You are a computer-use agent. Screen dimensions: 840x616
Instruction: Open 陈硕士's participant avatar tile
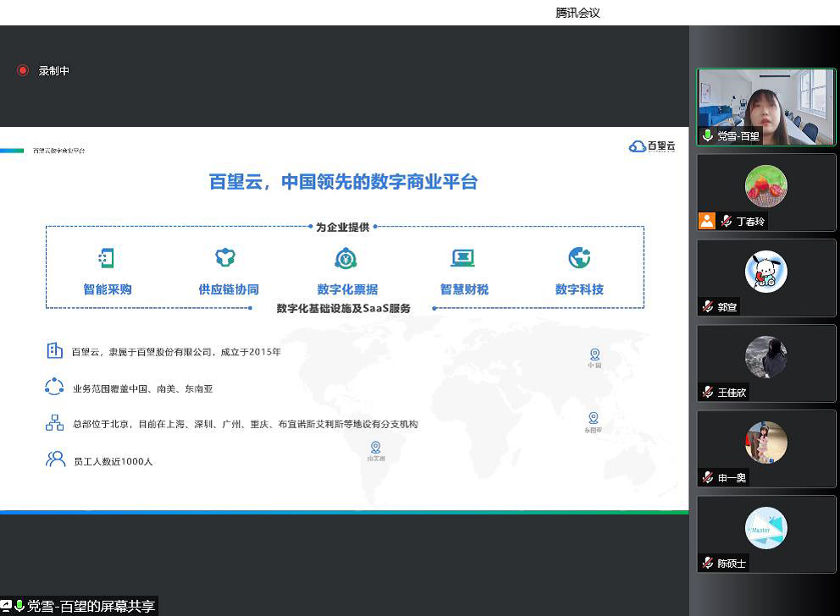tap(765, 528)
